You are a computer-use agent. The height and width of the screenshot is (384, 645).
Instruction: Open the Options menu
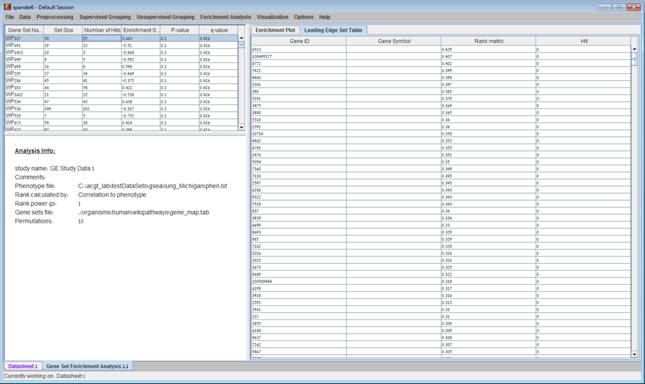[x=304, y=17]
